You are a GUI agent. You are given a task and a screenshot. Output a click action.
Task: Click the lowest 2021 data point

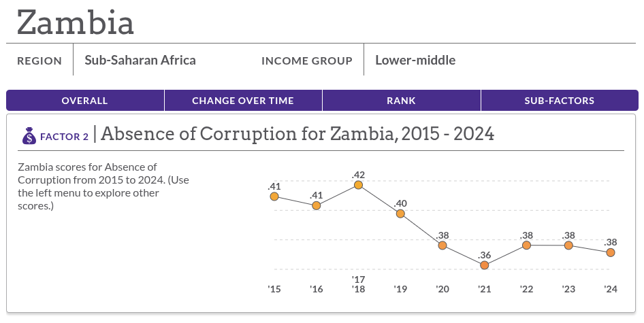485,265
